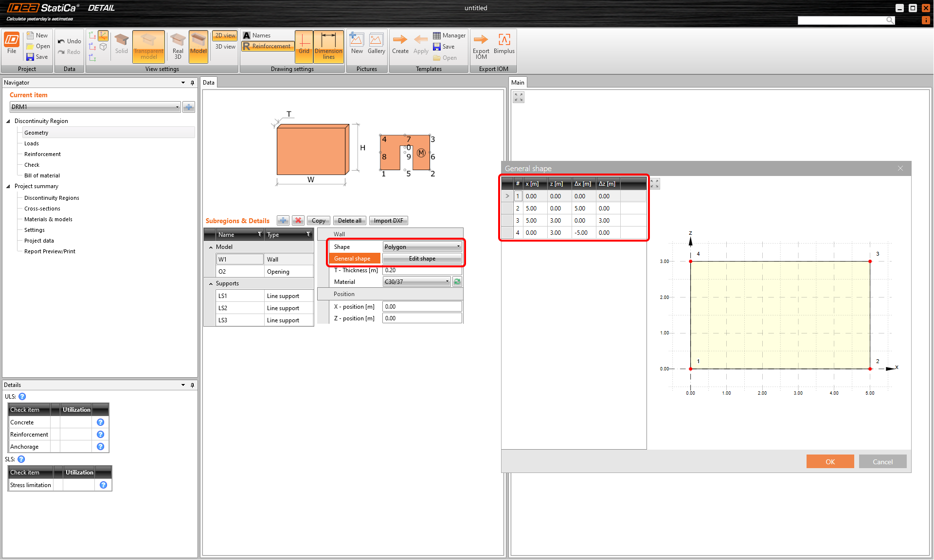Click the Edit shape button

422,259
